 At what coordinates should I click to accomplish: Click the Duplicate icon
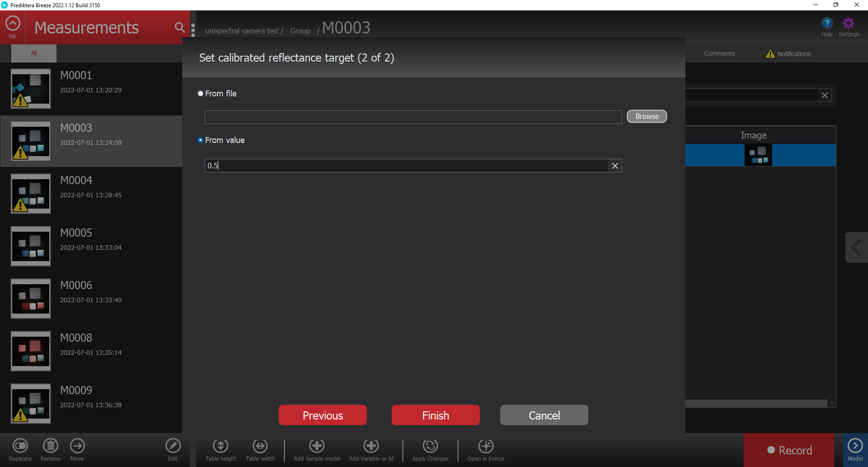tap(20, 446)
